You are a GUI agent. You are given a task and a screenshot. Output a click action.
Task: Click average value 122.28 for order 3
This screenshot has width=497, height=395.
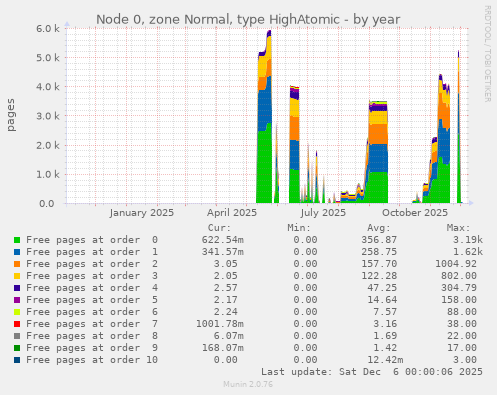[x=379, y=276]
